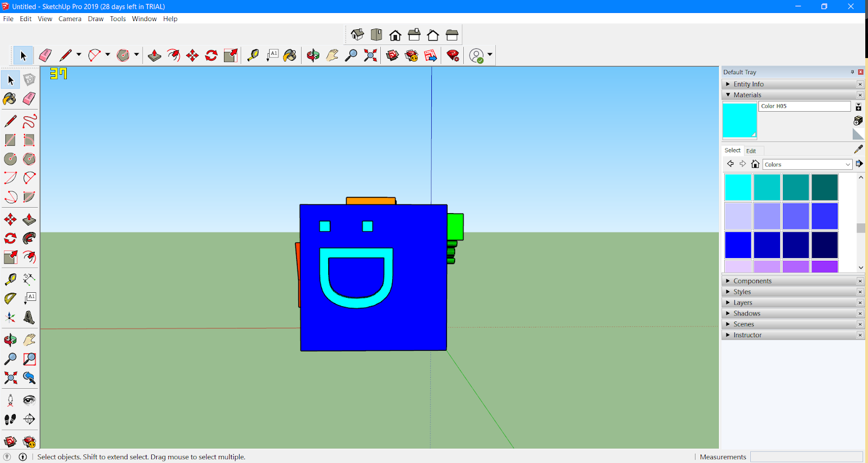This screenshot has width=868, height=463.
Task: Go to In Model materials home
Action: 755,164
